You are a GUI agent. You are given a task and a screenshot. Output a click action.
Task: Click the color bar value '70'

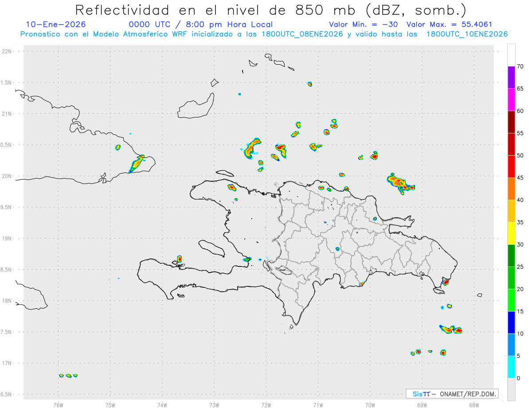click(520, 66)
